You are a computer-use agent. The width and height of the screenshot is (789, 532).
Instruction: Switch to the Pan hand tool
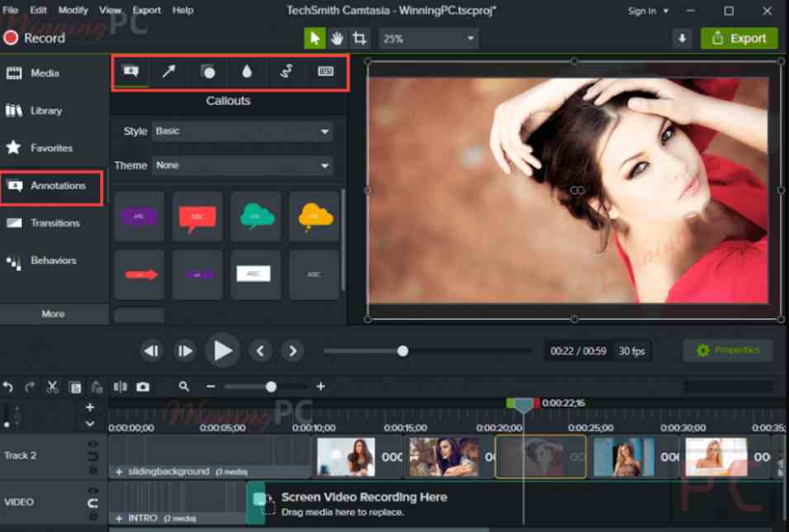[336, 38]
